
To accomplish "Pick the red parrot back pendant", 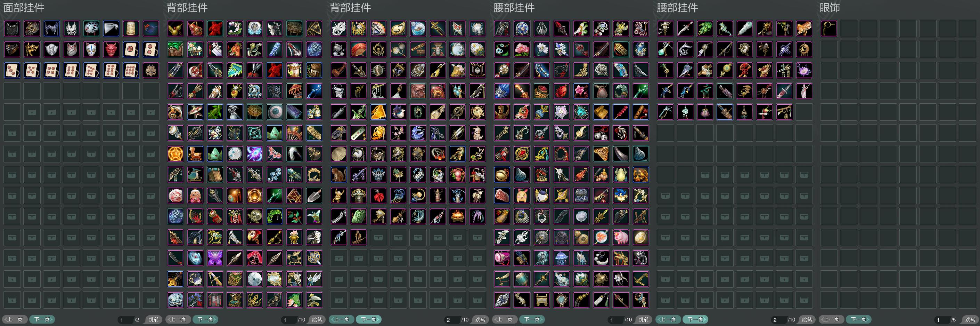I will (254, 237).
